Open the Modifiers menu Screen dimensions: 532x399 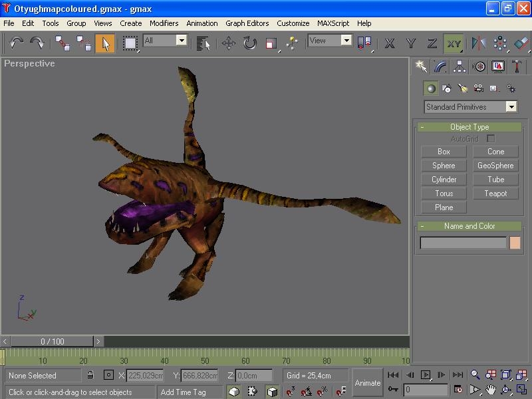click(x=164, y=23)
